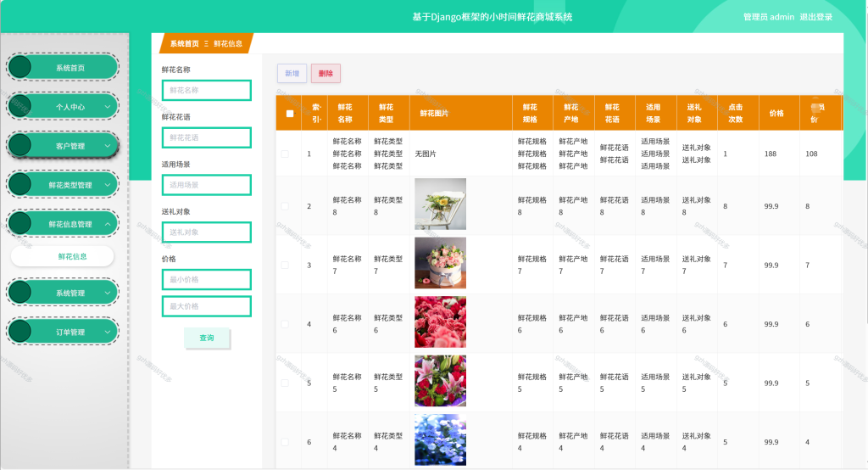Click 退出登录 link in the header
This screenshot has width=868, height=470.
click(x=816, y=17)
